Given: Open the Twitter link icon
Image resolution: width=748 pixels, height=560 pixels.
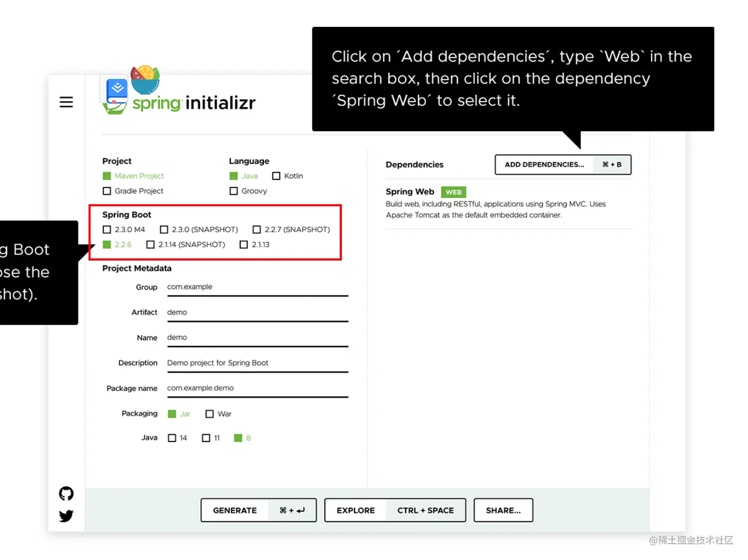Looking at the screenshot, I should 66,516.
